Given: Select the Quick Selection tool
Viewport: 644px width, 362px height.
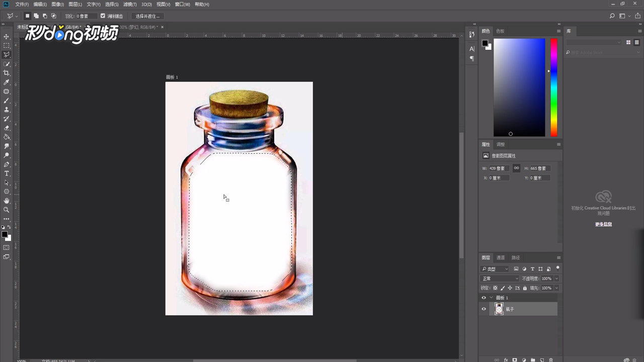Looking at the screenshot, I should 7,64.
